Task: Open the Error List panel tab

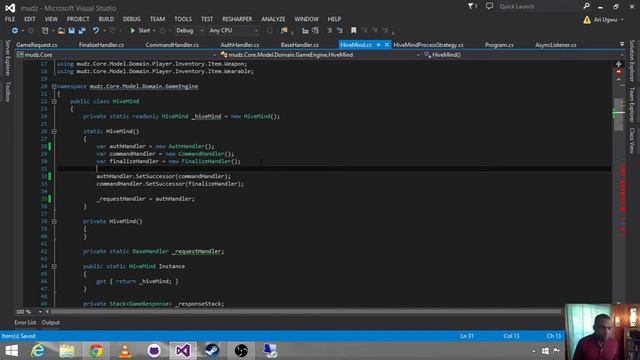Action: [25, 322]
